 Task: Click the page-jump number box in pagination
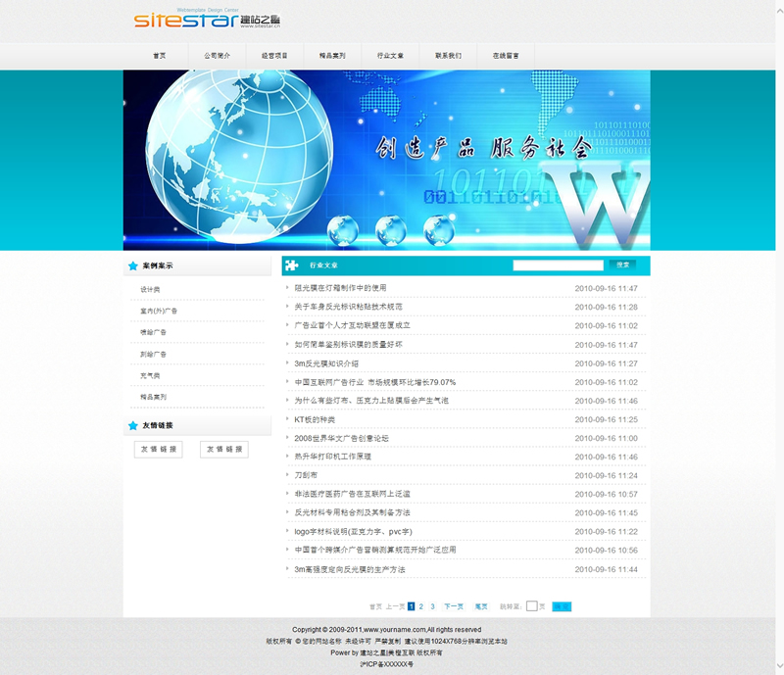(x=531, y=606)
